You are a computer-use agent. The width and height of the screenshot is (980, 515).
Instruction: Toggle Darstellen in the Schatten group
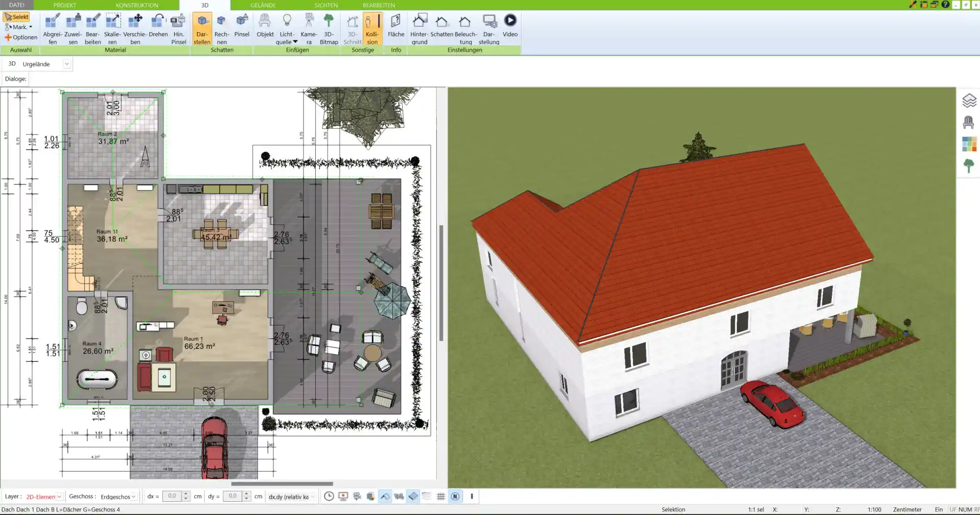202,29
